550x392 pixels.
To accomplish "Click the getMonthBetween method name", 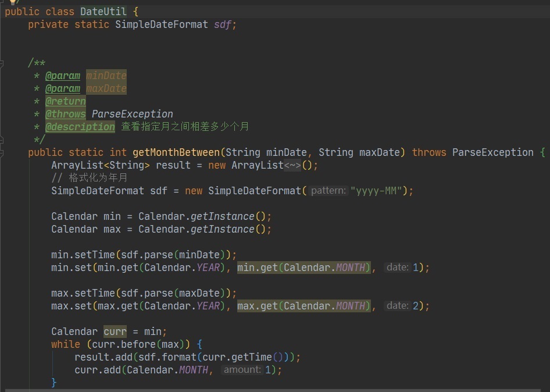I will (x=176, y=152).
